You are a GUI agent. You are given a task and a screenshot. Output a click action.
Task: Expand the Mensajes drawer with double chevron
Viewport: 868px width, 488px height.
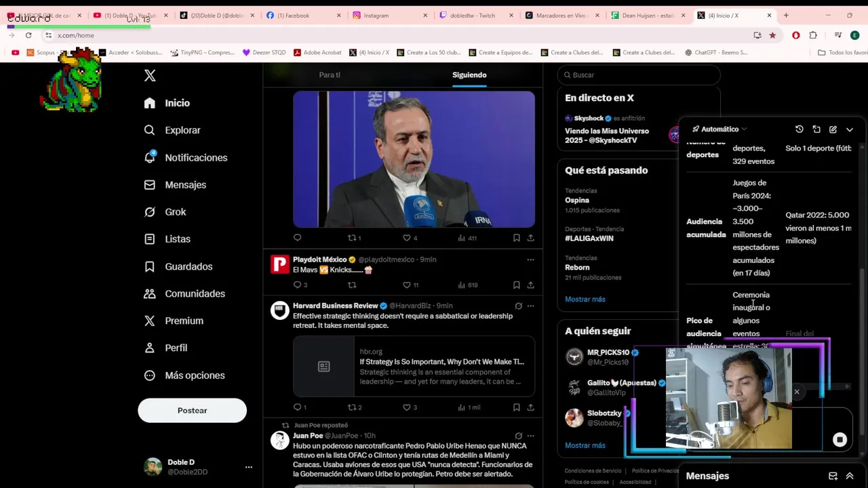pos(850,476)
